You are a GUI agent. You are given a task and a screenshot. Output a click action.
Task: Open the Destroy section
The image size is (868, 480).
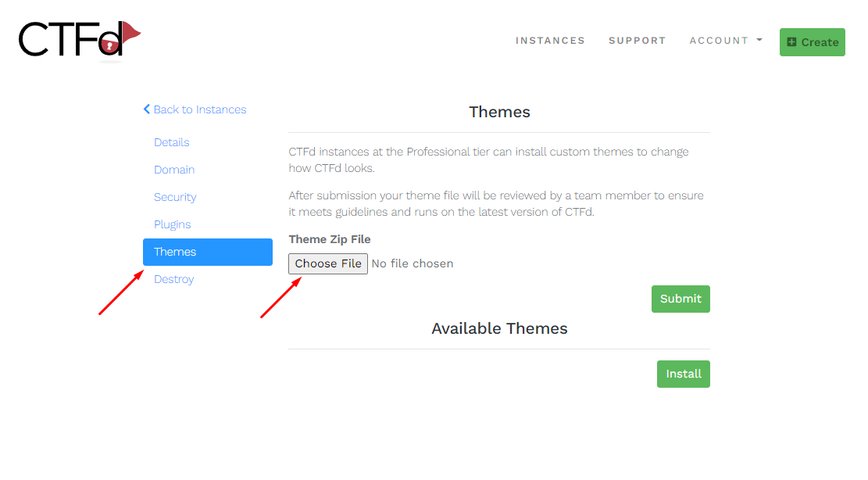pyautogui.click(x=174, y=279)
